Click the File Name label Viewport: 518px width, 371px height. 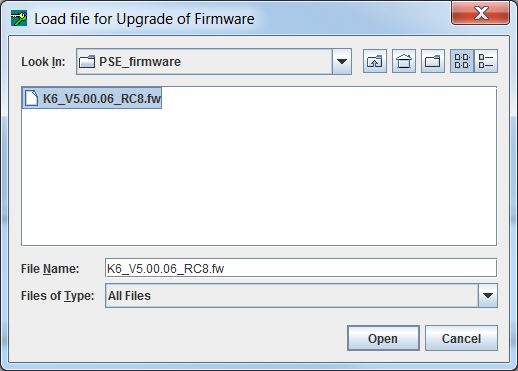[x=50, y=269]
